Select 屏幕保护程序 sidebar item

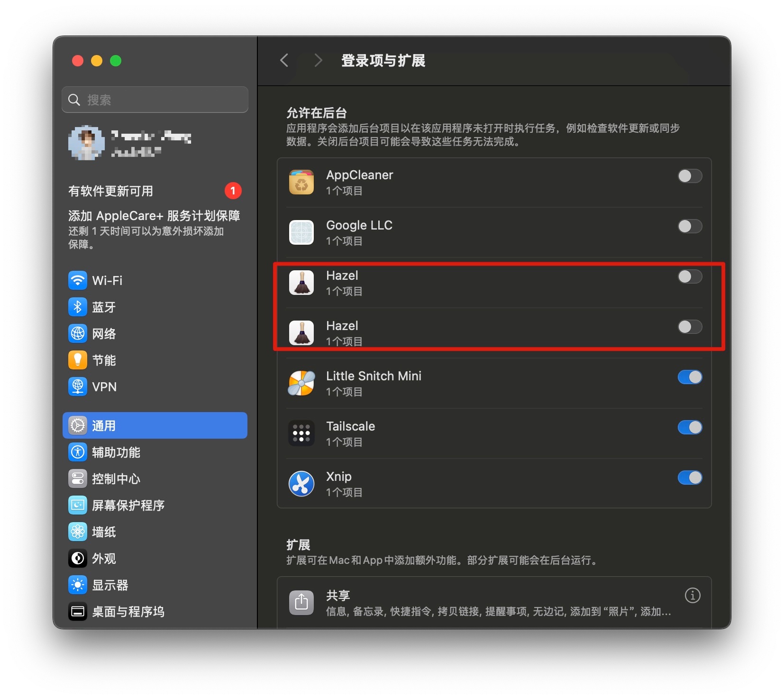point(155,505)
